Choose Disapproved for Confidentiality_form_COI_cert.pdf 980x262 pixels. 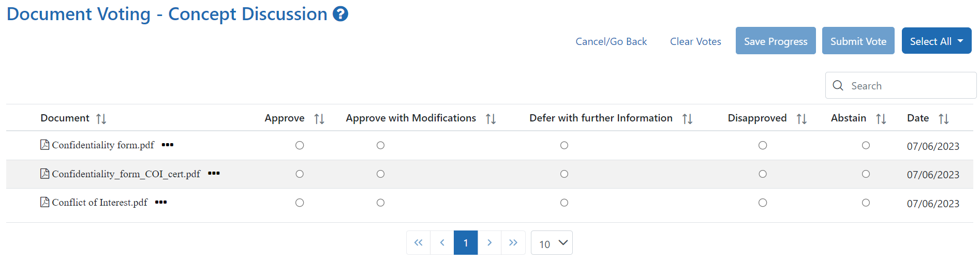point(763,174)
